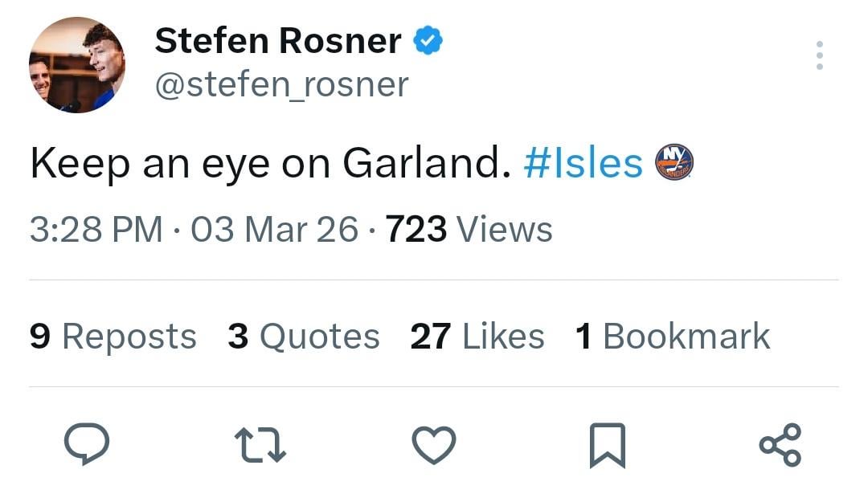
Task: Click the Stefen Rosner display name
Action: tap(278, 40)
